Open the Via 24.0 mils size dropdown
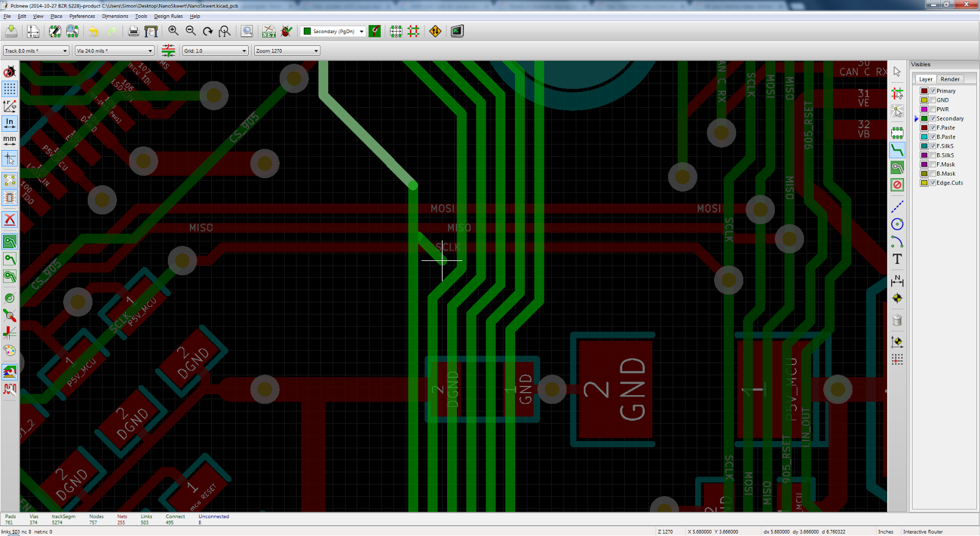Viewport: 980px width, 536px height. click(x=115, y=51)
